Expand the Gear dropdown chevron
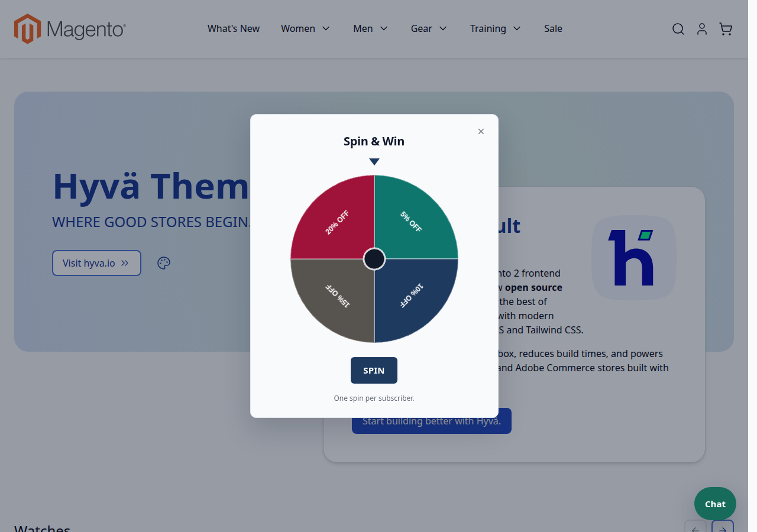 click(442, 28)
